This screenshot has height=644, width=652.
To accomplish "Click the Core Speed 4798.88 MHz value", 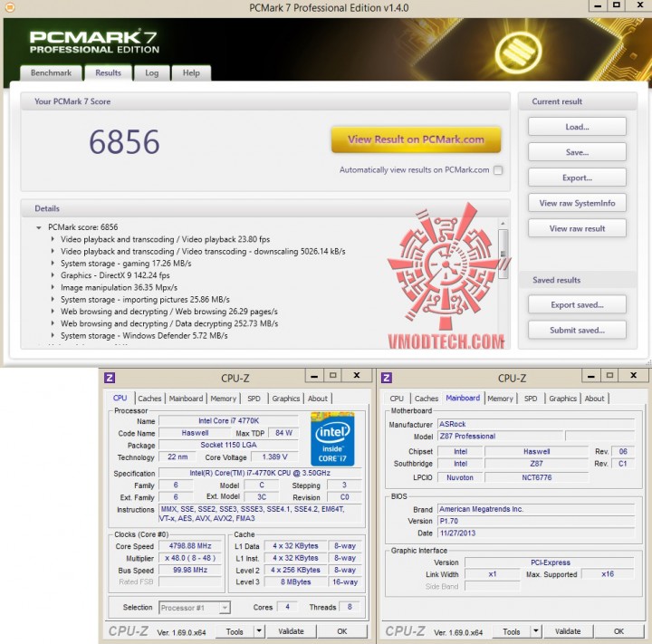I will point(190,546).
